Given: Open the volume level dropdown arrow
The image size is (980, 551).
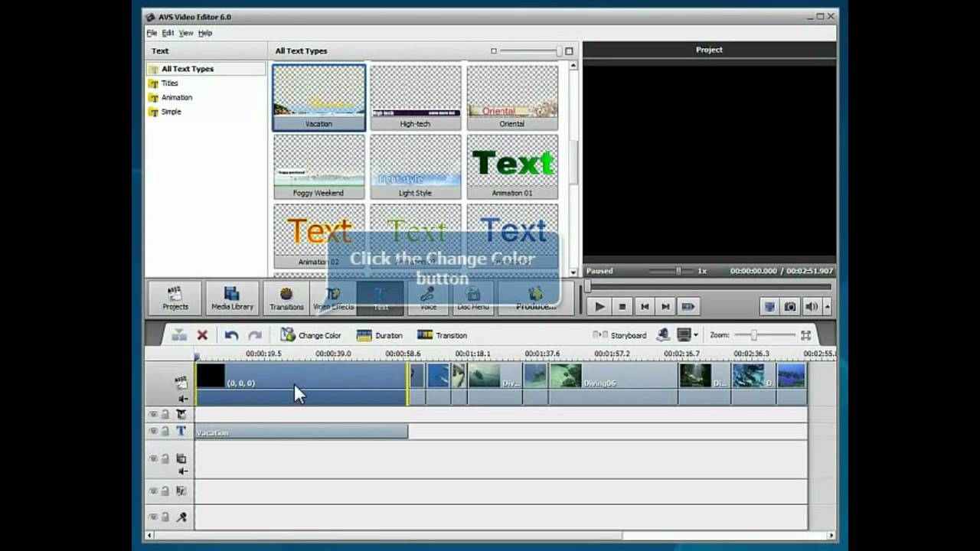Looking at the screenshot, I should (x=827, y=307).
